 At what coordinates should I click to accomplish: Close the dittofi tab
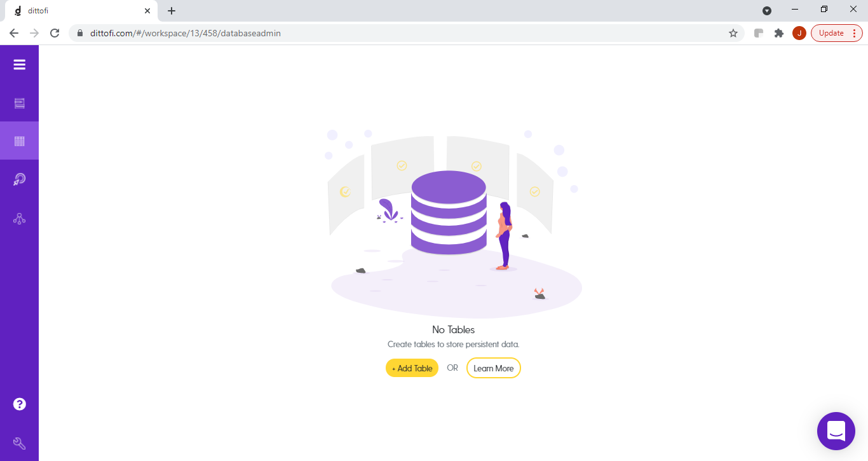[x=147, y=11]
